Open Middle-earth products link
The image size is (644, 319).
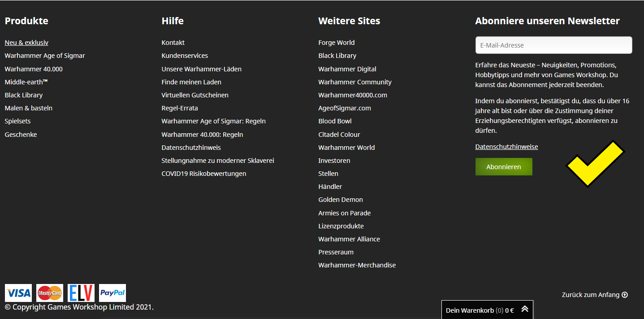click(26, 82)
